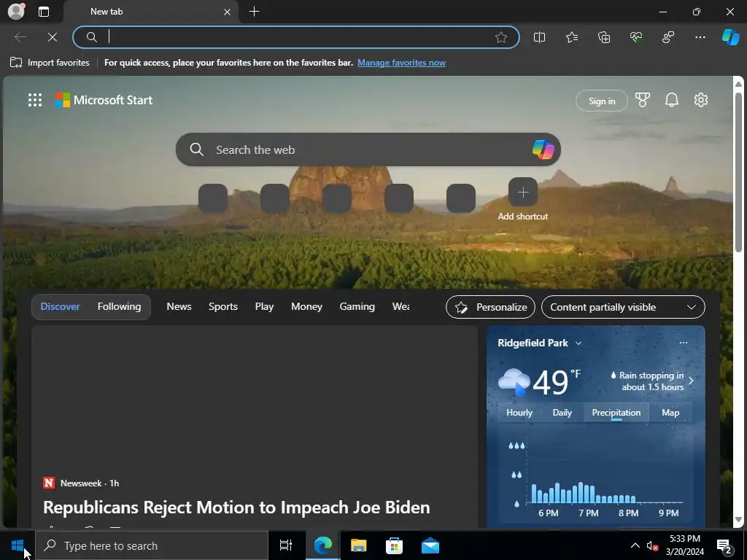
Task: Click the Sign in button
Action: click(602, 101)
